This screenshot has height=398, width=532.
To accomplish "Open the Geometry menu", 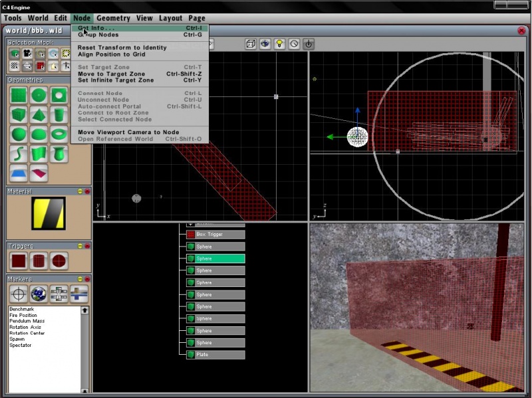I will [113, 18].
